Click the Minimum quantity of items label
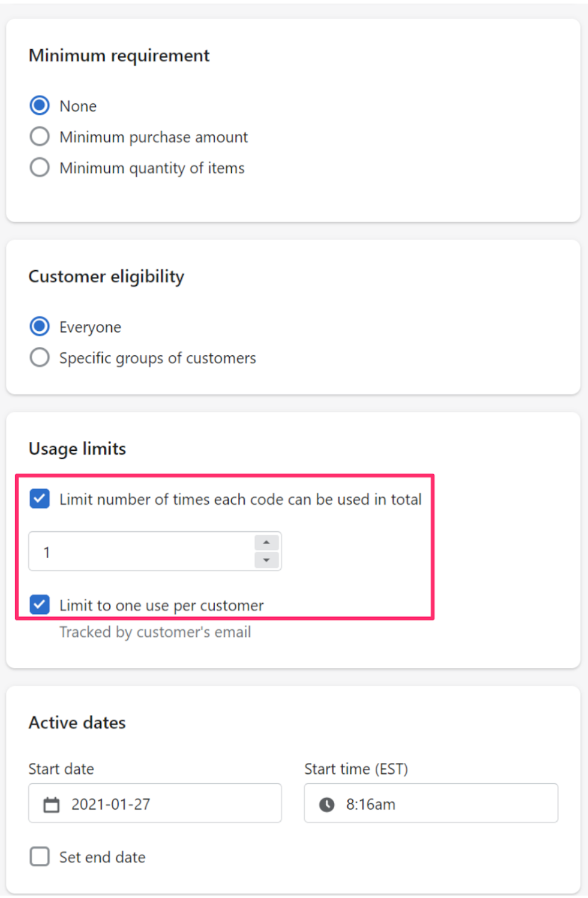Image resolution: width=588 pixels, height=898 pixels. coord(152,168)
